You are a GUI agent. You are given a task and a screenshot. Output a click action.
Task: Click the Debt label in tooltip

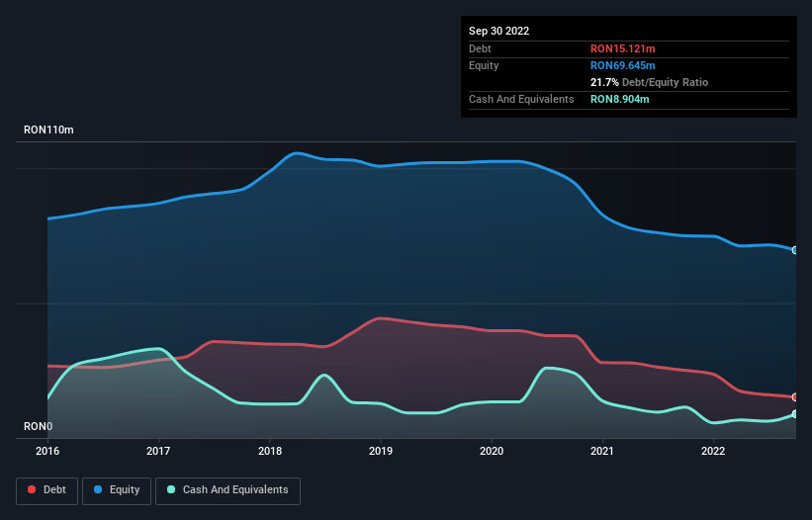click(480, 48)
